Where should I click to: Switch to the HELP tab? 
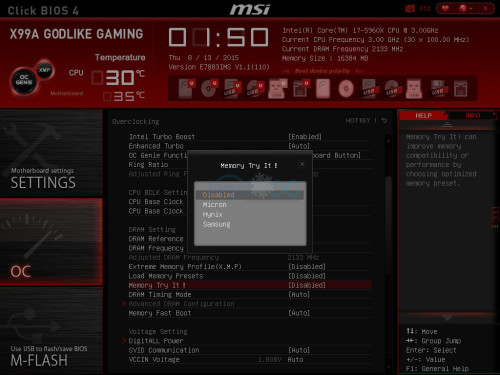pos(423,116)
